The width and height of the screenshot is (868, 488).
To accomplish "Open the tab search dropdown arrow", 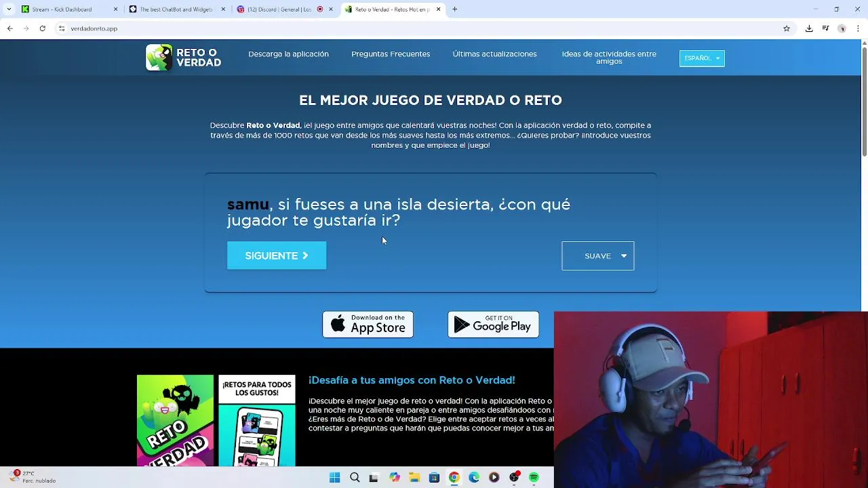I will 9,9.
